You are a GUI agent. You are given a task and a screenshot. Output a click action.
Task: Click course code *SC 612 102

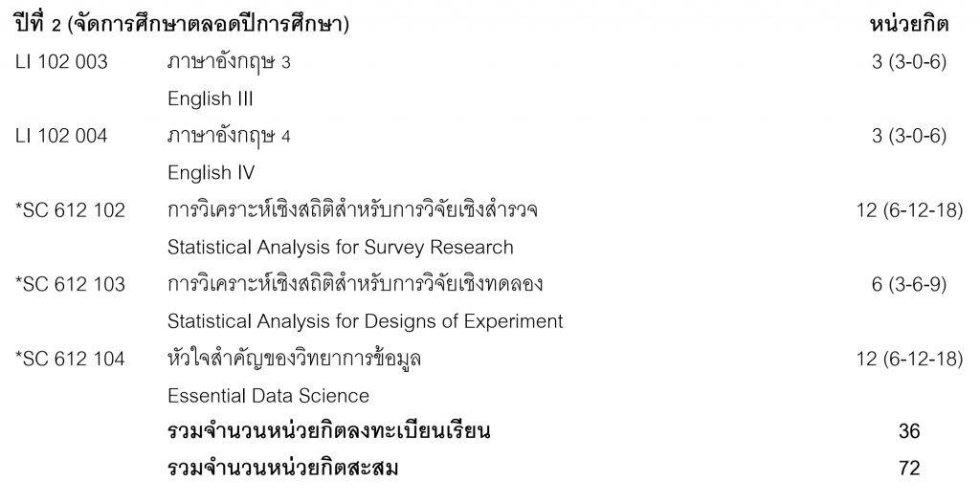[x=70, y=209]
